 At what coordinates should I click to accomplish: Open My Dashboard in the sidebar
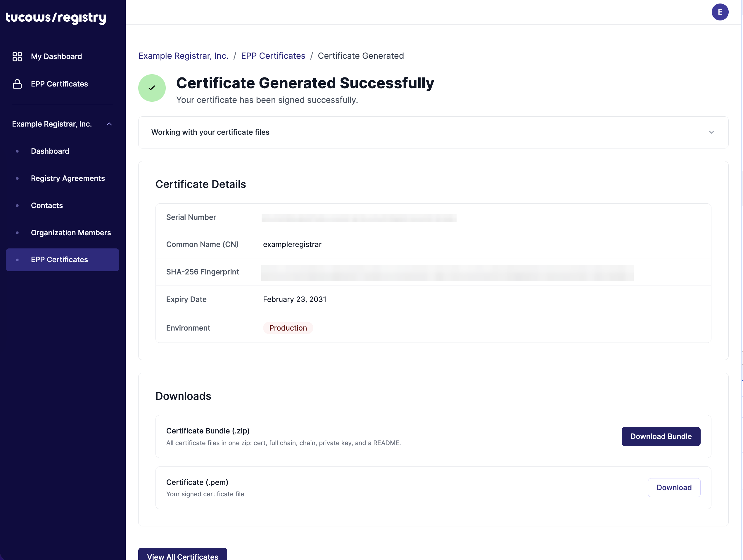tap(56, 56)
